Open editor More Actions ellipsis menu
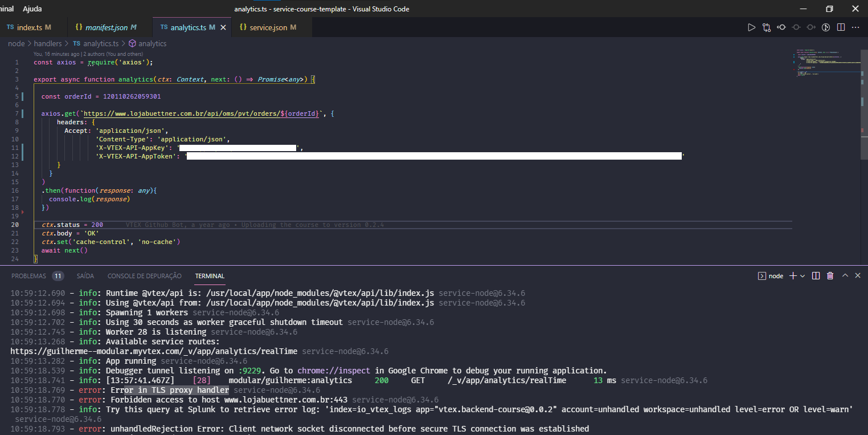The height and width of the screenshot is (435, 868). tap(855, 27)
